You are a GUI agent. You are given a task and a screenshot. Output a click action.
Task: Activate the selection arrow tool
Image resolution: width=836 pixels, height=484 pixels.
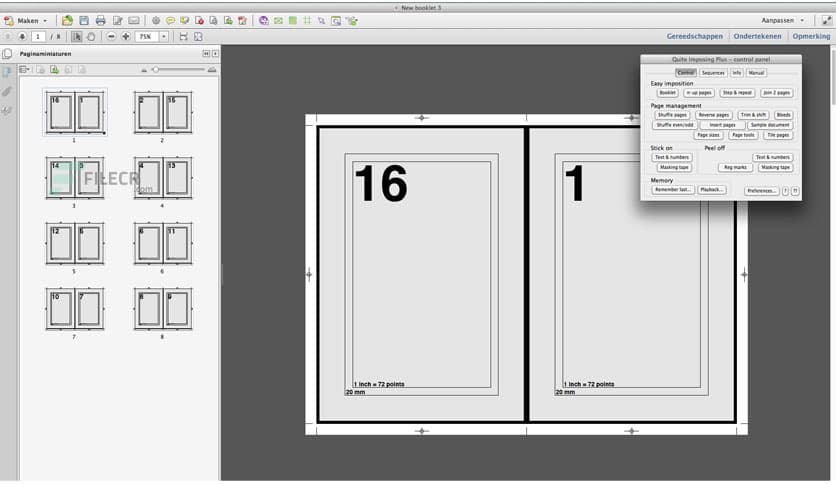[x=76, y=37]
